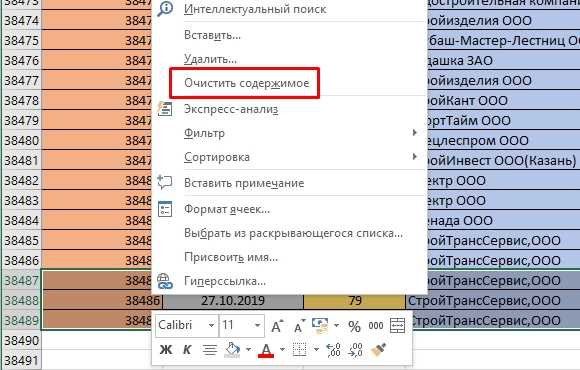Increase decimal places
The width and height of the screenshot is (580, 370).
[333, 350]
